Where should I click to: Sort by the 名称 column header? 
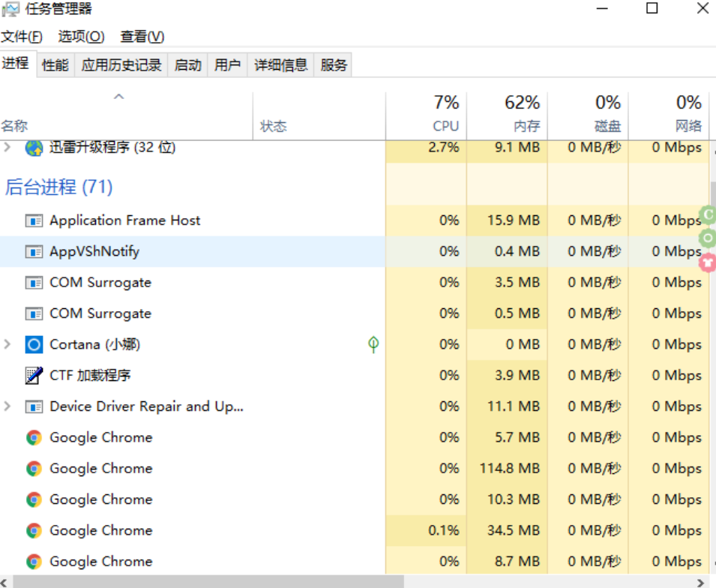[x=126, y=116]
